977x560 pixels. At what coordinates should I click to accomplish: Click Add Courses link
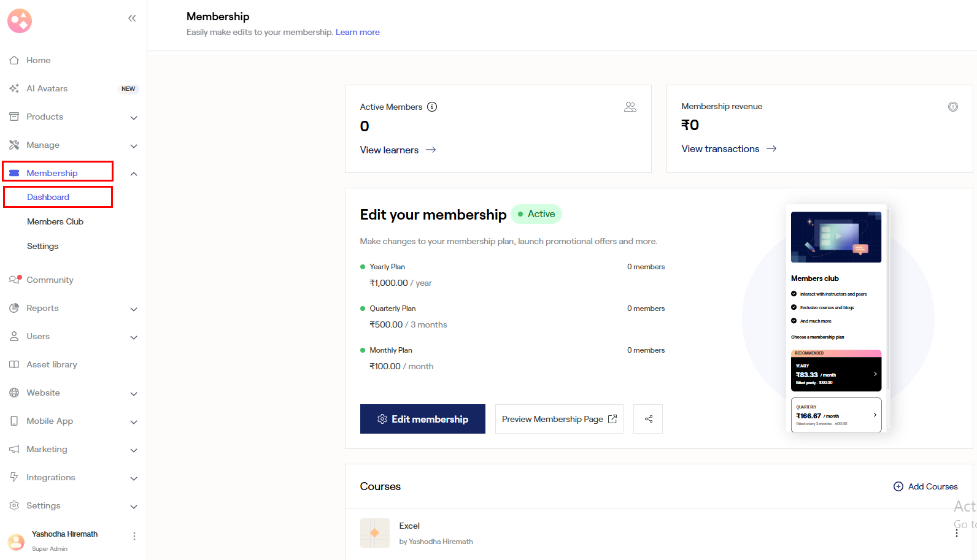click(925, 486)
